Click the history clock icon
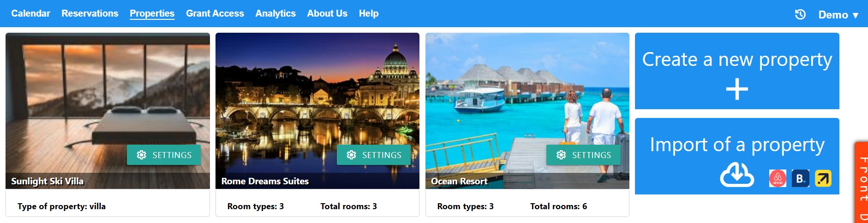This screenshot has height=223, width=868. pos(800,14)
